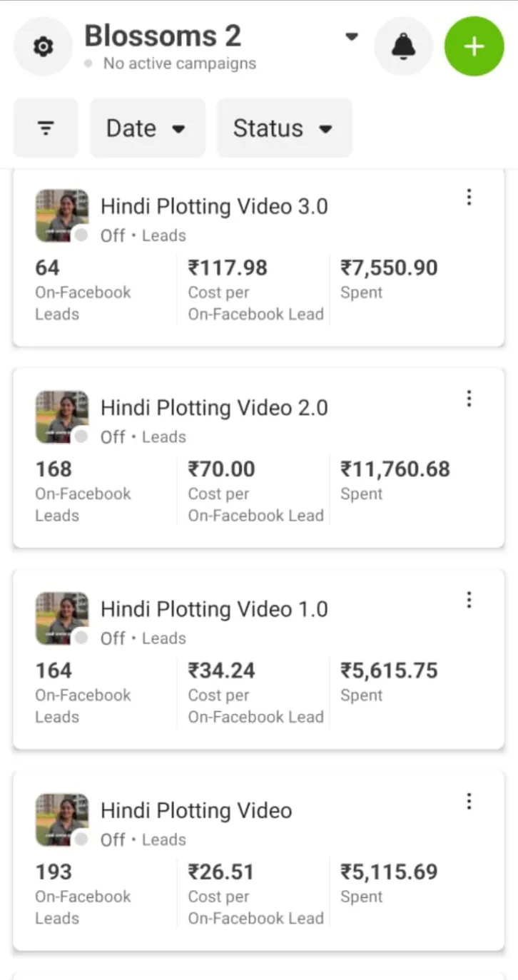Viewport: 518px width, 980px height.
Task: Open the filter options icon
Action: [x=46, y=128]
